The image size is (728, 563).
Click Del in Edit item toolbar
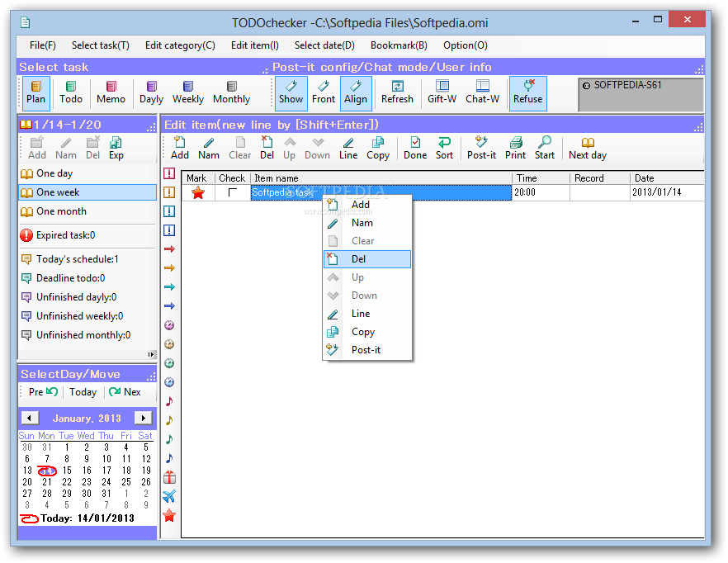tap(267, 149)
